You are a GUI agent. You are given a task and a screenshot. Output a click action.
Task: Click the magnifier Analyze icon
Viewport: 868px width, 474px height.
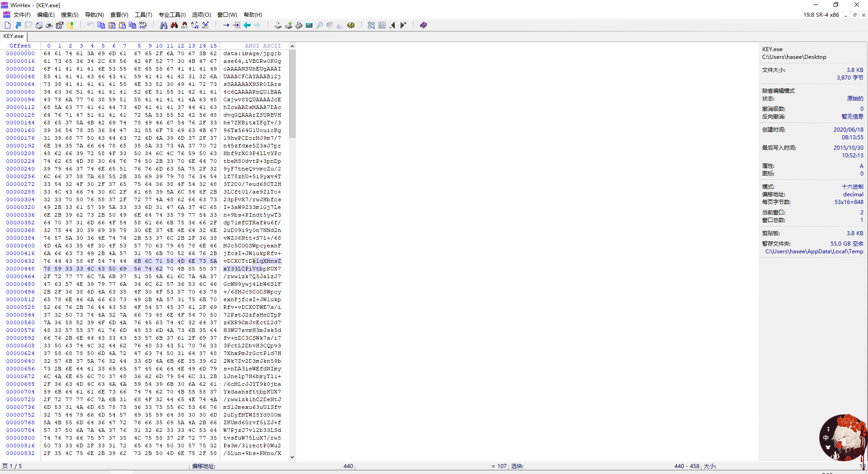[x=320, y=25]
